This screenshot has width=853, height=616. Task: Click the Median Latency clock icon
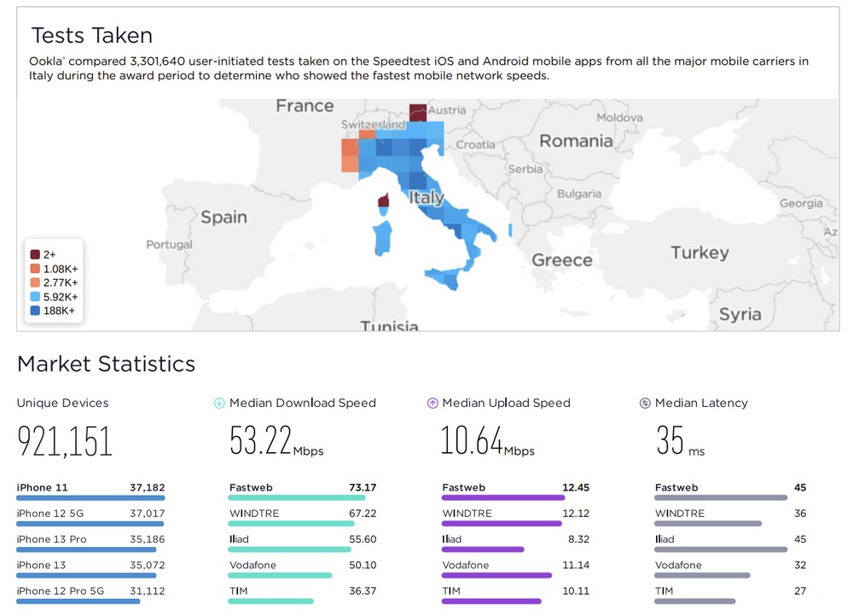(645, 404)
